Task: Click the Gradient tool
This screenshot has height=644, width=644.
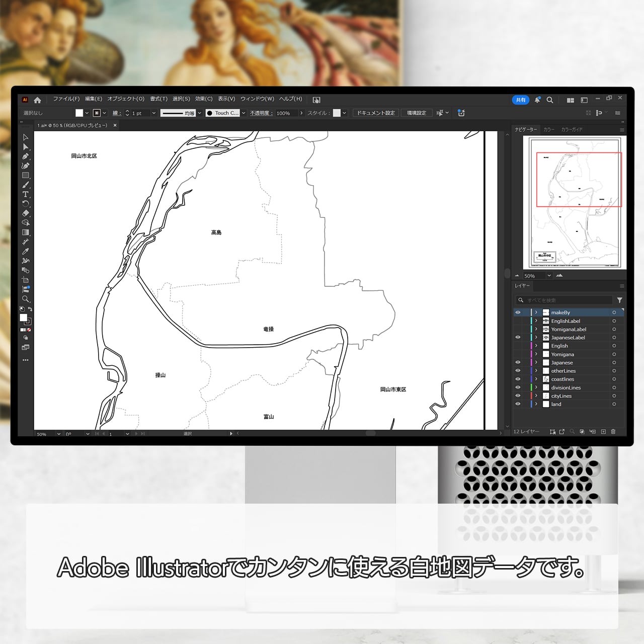Action: (x=25, y=232)
